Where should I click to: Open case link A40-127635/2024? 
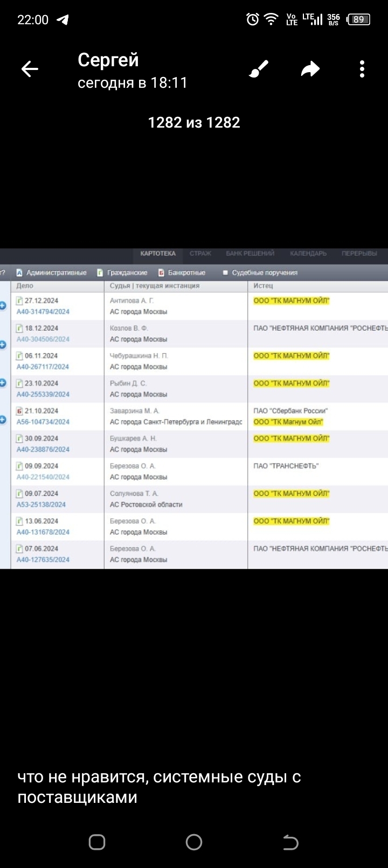tap(43, 559)
